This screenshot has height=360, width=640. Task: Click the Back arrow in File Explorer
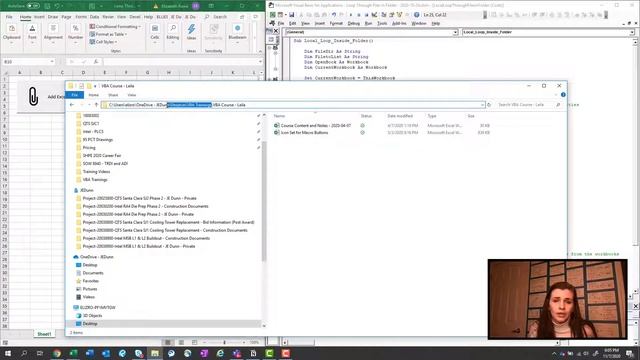[72, 105]
